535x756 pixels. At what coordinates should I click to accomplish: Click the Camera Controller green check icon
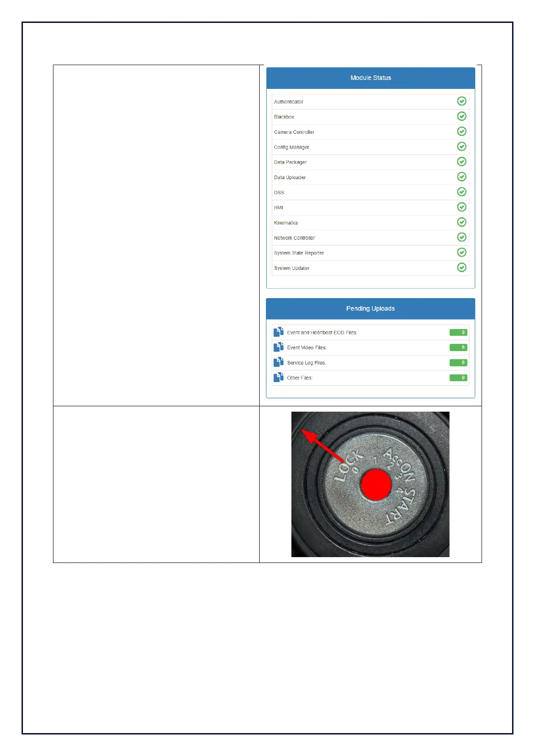click(461, 131)
